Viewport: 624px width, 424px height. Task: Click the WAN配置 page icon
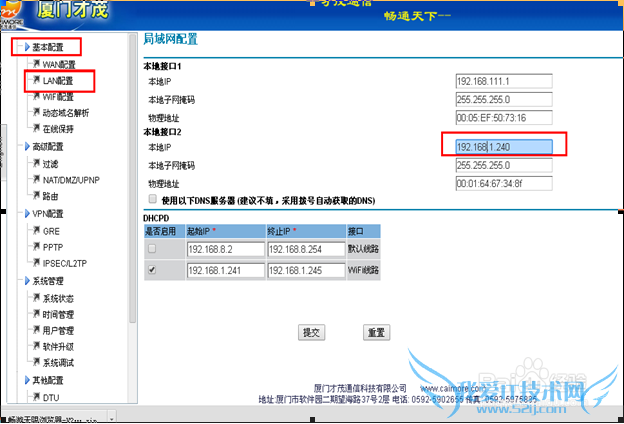(36, 64)
